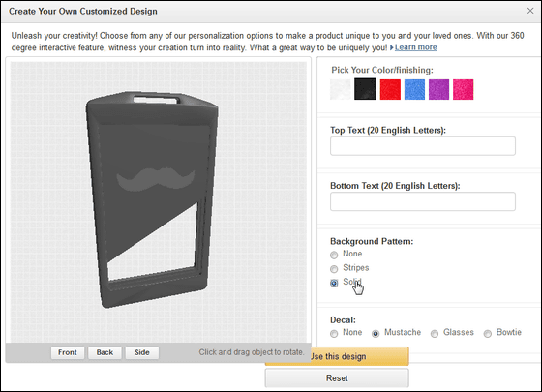
Task: Focus the Bottom Text input field
Action: tap(423, 201)
